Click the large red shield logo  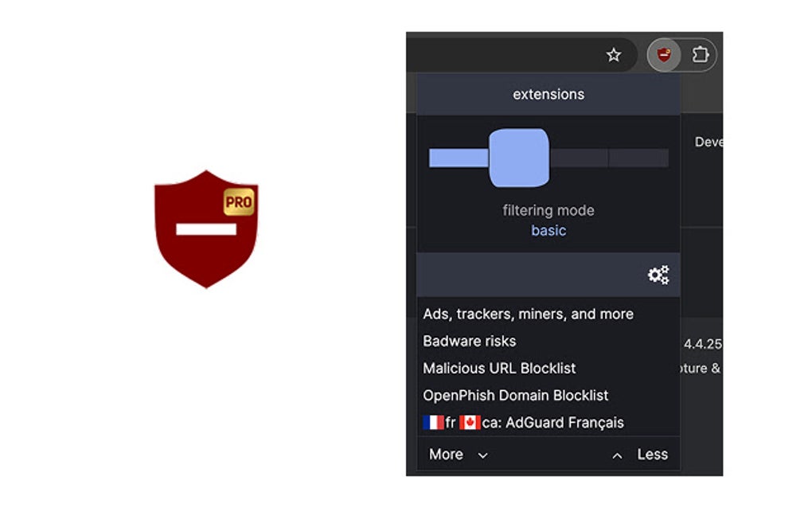pos(205,229)
